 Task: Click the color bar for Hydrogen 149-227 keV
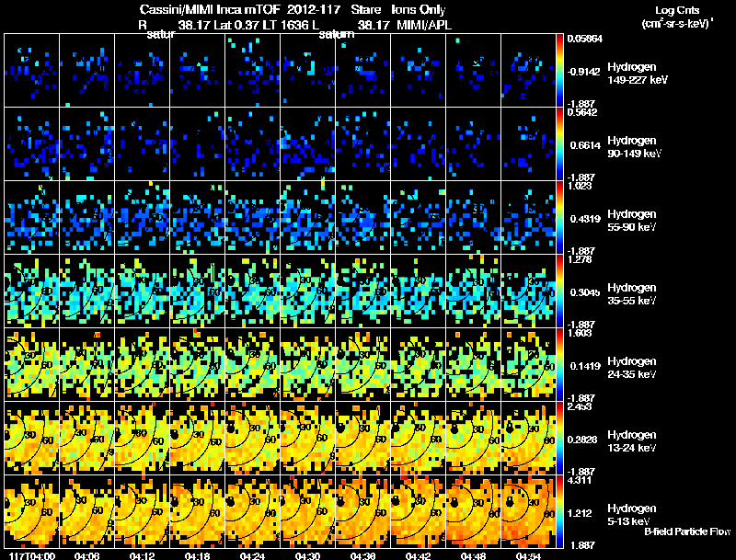(560, 70)
